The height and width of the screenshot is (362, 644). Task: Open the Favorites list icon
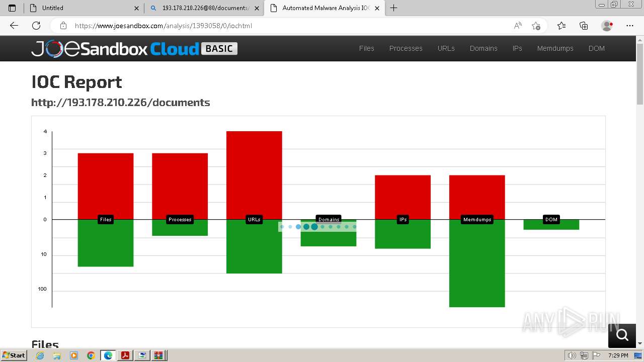[561, 26]
